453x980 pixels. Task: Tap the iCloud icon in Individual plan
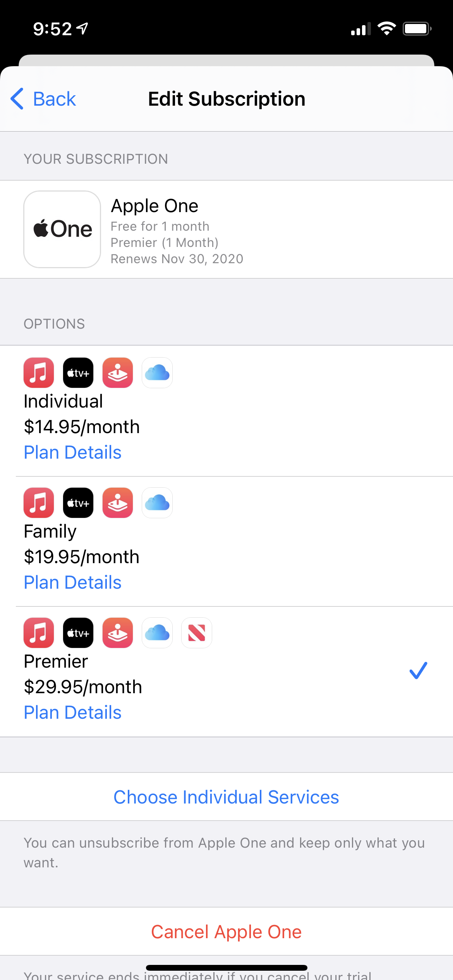pos(157,373)
